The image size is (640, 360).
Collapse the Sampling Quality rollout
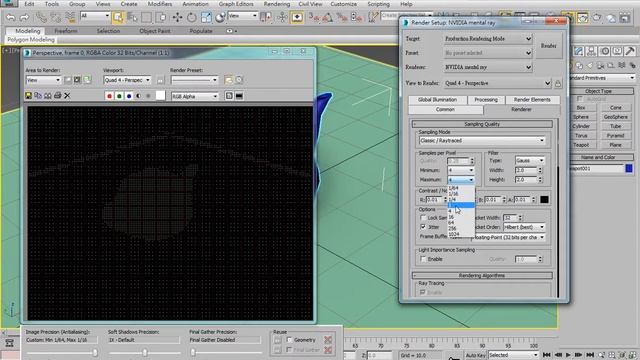482,124
